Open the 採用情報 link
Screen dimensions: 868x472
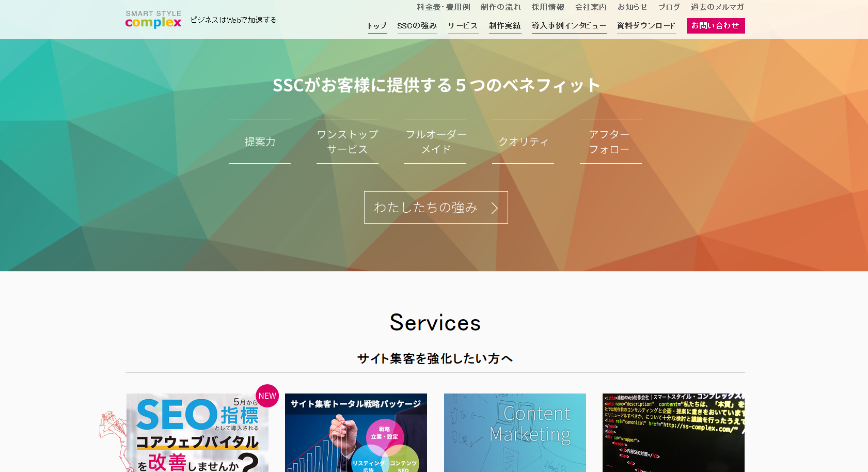coord(548,7)
